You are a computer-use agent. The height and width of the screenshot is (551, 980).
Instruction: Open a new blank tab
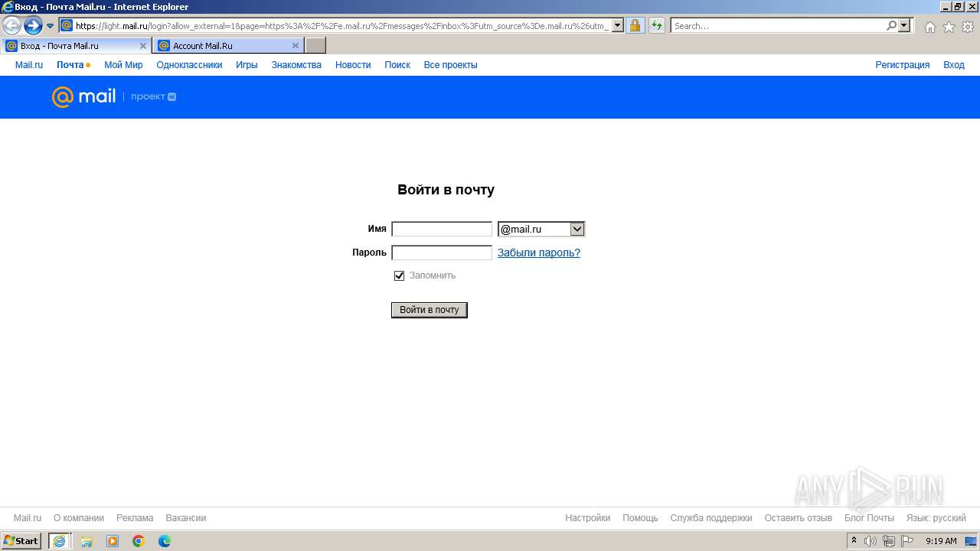coord(315,46)
